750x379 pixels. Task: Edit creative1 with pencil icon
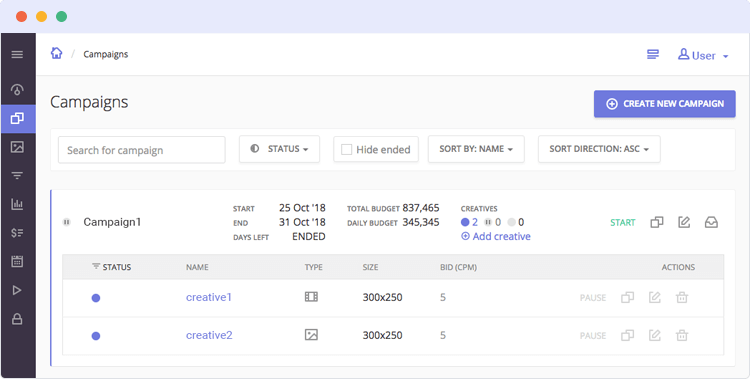(x=654, y=297)
